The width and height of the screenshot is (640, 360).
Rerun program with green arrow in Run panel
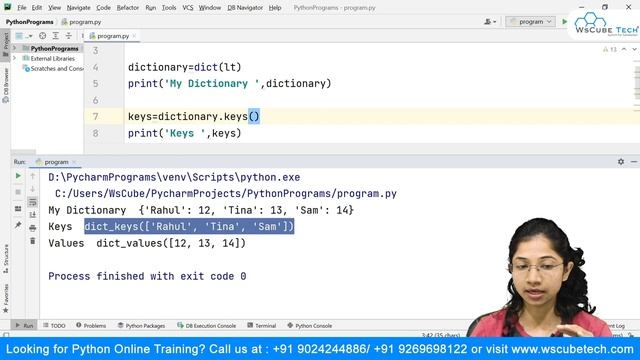(18, 176)
